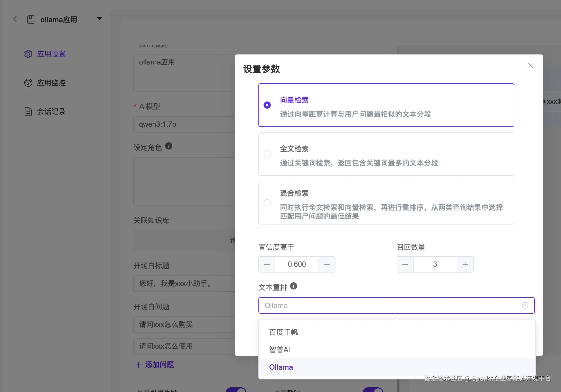The height and width of the screenshot is (392, 561).
Task: Open 应用设置 gear icon in sidebar
Action: click(x=28, y=54)
